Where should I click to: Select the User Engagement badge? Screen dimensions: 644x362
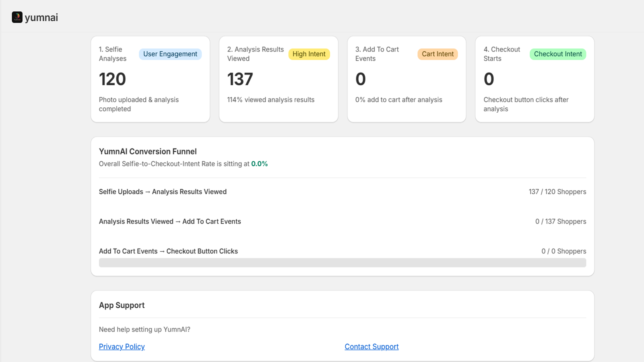point(170,54)
